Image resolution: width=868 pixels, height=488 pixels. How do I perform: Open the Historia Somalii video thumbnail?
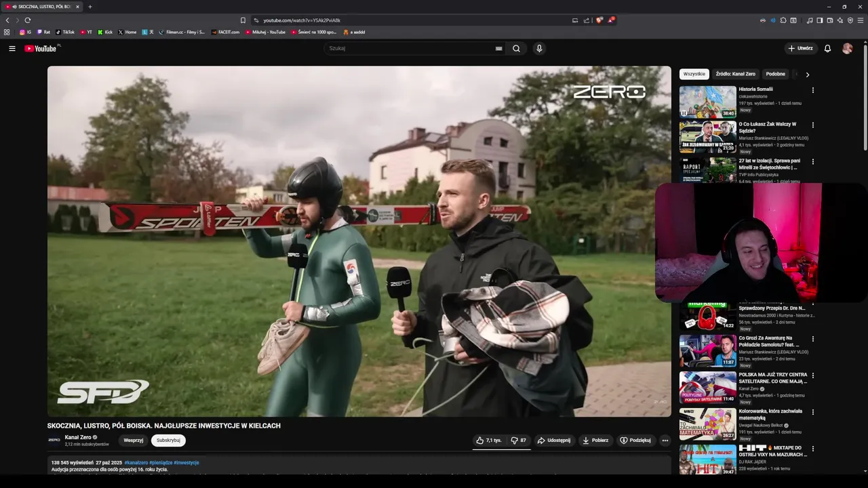point(707,102)
